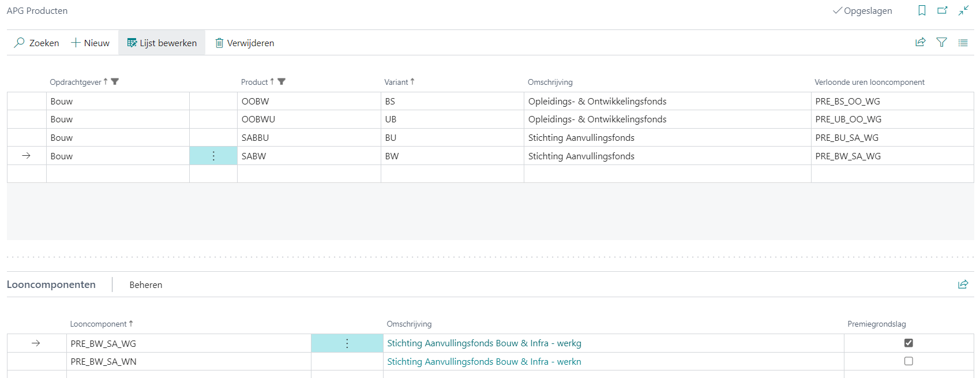Share the Looncomponenten subpage
The width and height of the screenshot is (980, 378).
tap(963, 285)
